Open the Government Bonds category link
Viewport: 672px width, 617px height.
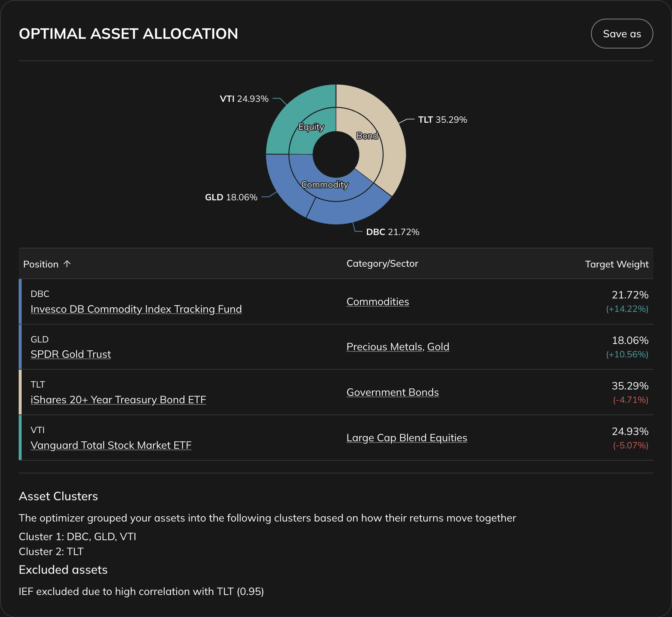[x=392, y=392]
